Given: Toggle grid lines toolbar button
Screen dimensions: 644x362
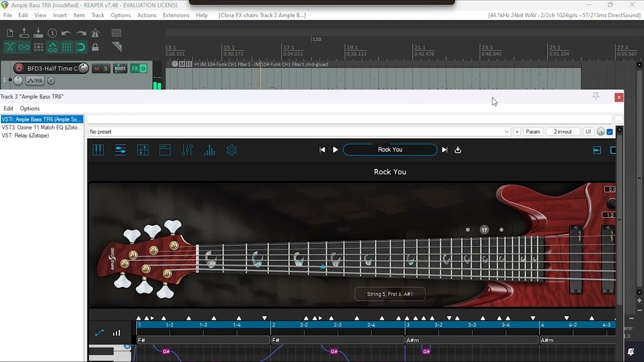Looking at the screenshot, I should coord(66,47).
